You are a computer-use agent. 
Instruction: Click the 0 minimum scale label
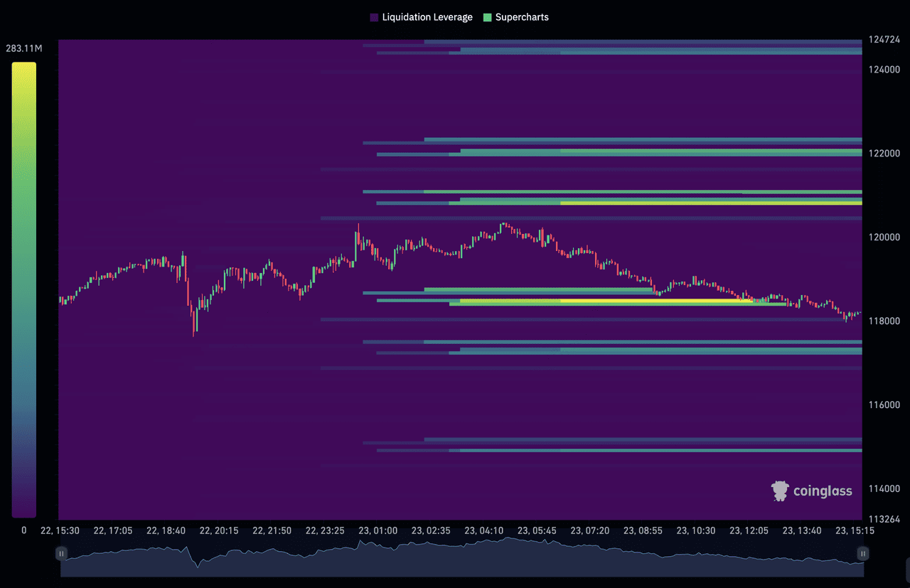coord(23,530)
